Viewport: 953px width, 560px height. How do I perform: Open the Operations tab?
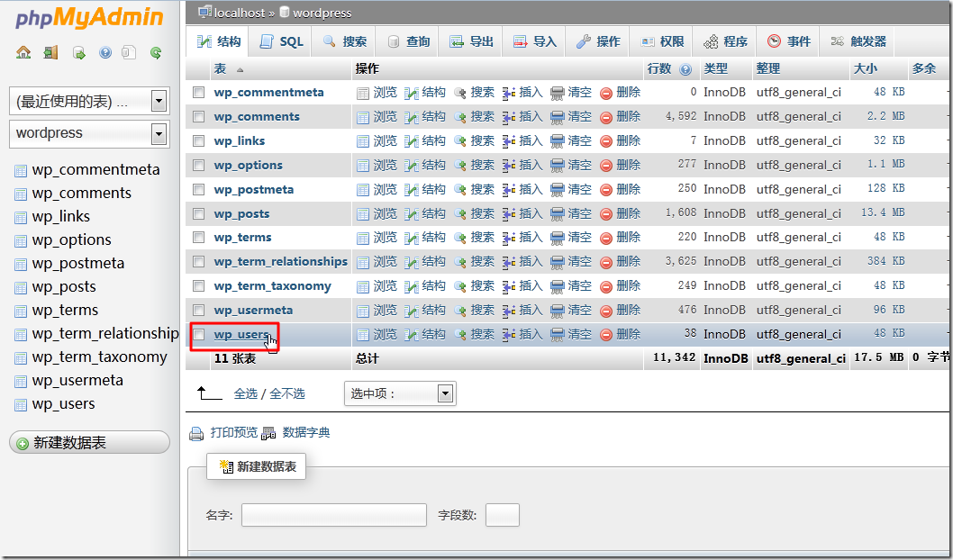[598, 41]
